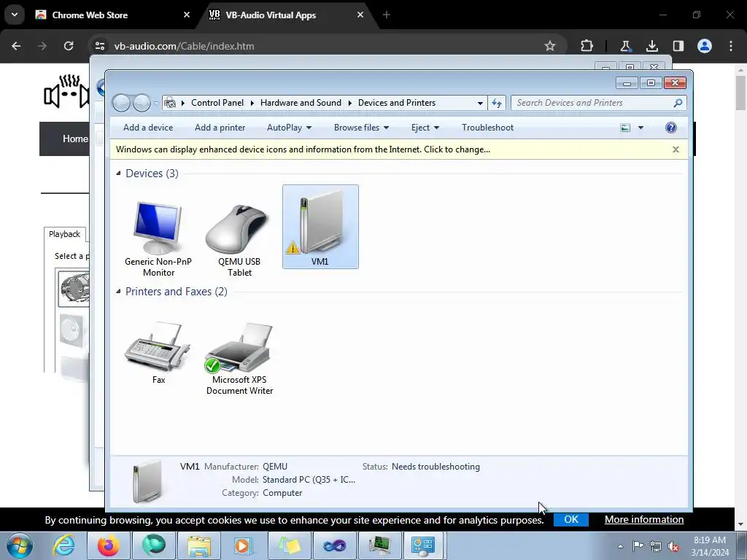Click the muted volume tray icon
The width and height of the screenshot is (747, 560).
click(x=673, y=546)
